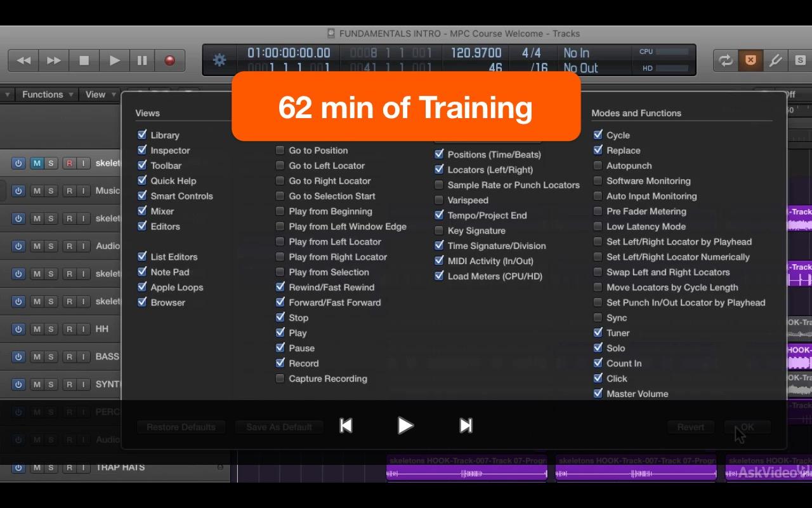Enable the Play from Beginning checkbox
Viewport: 812px width, 508px height.
280,211
